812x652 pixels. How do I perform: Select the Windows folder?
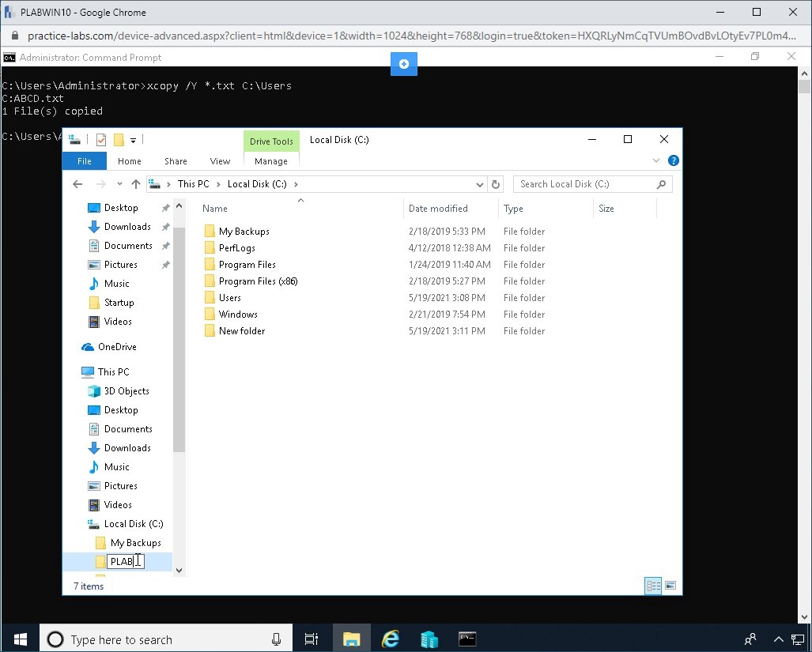pos(238,314)
